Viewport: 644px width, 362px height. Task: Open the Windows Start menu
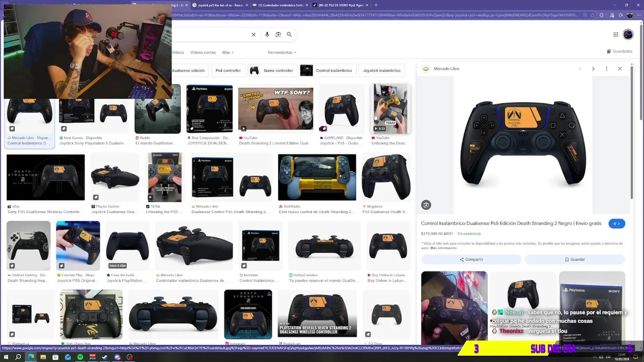[x=6, y=357]
